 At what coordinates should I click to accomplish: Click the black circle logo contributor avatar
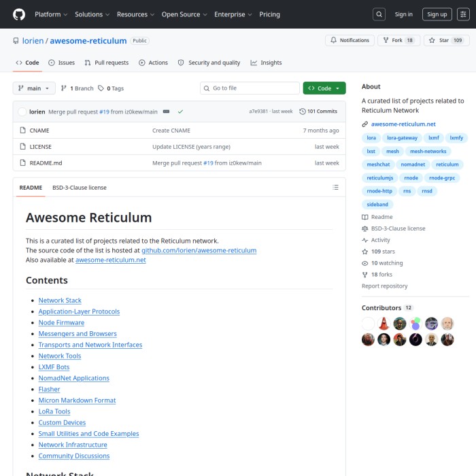pyautogui.click(x=415, y=340)
